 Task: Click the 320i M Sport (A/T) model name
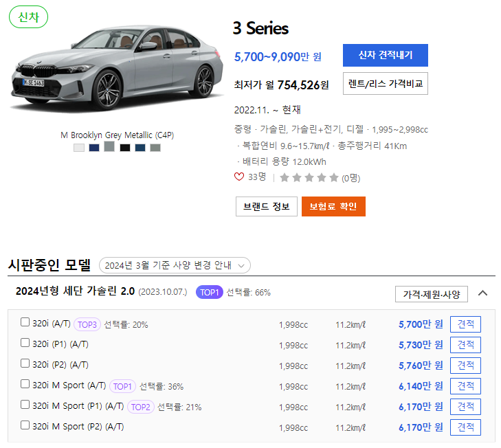click(x=69, y=385)
